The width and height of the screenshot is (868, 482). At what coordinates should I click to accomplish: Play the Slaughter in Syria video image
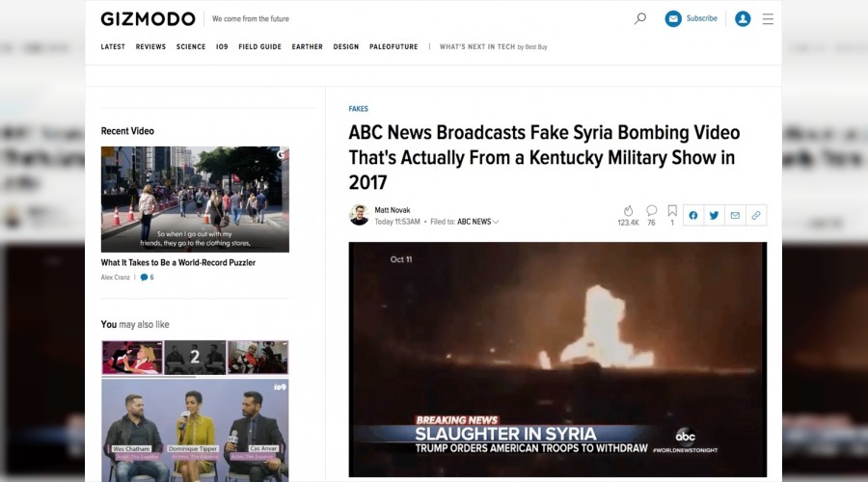[557, 360]
